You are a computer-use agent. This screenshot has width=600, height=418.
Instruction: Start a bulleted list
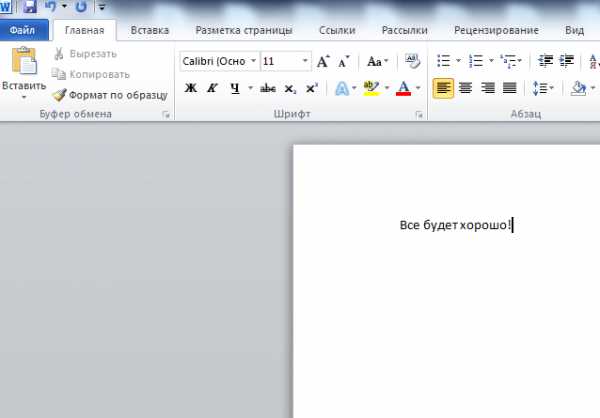coord(443,62)
